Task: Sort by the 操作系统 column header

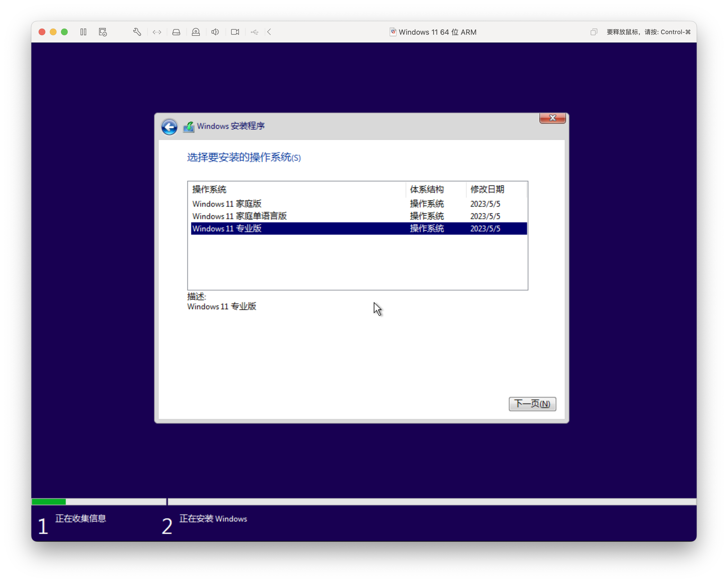Action: [x=209, y=189]
